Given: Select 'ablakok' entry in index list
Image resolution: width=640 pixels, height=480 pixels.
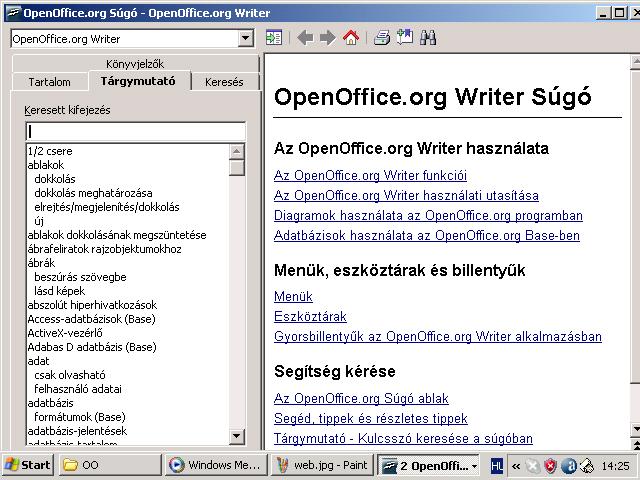Looking at the screenshot, I should pyautogui.click(x=46, y=165).
